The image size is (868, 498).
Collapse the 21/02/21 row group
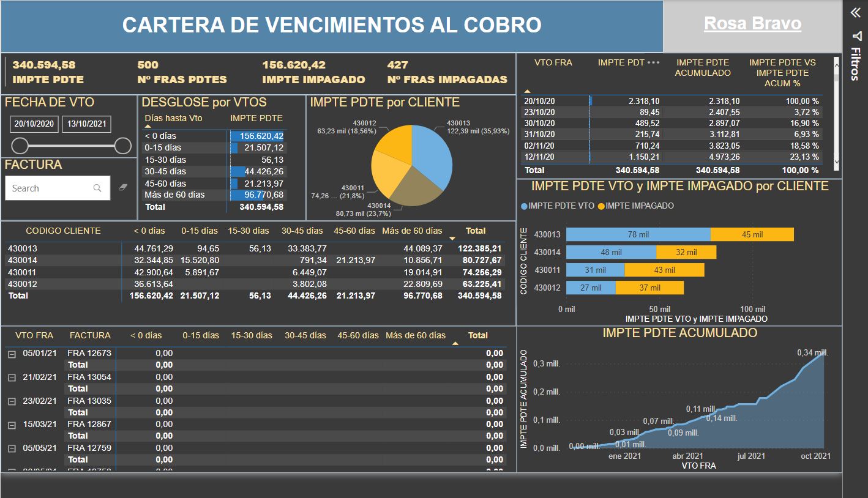pos(11,377)
